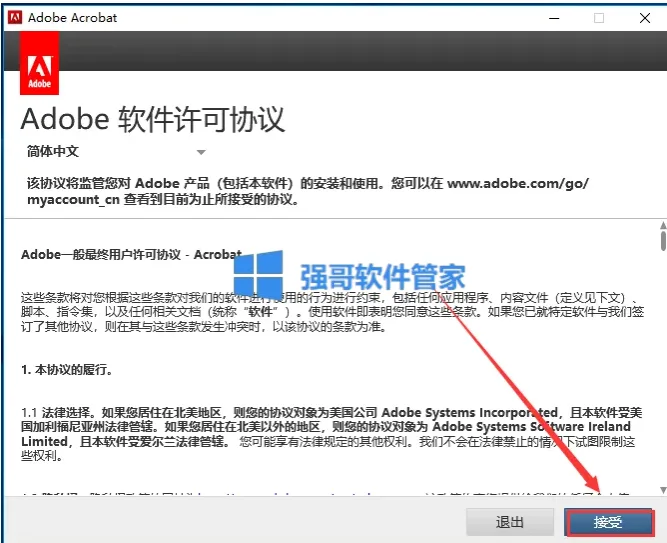
Task: Click the 退出 (Exit) button
Action: 510,522
